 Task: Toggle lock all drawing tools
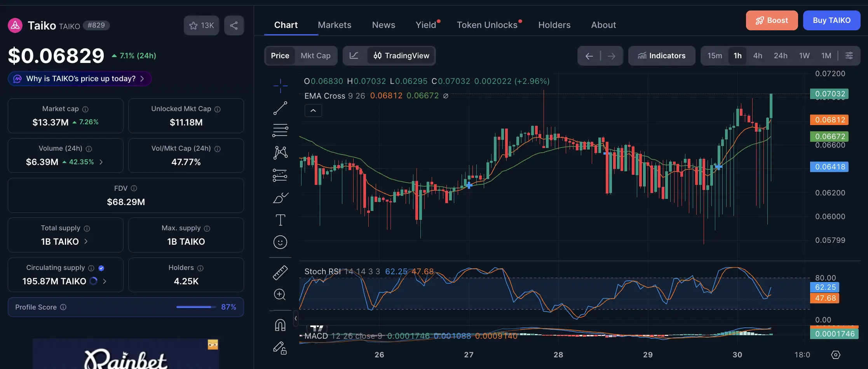280,348
